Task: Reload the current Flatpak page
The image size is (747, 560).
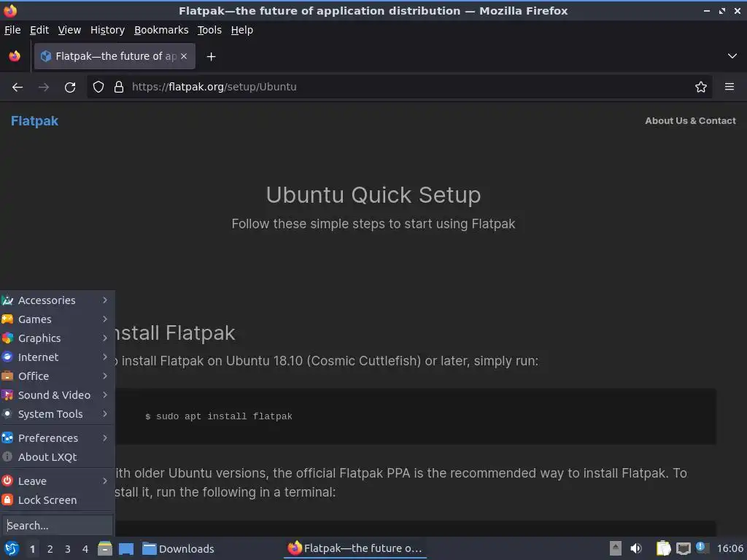Action: pyautogui.click(x=70, y=87)
